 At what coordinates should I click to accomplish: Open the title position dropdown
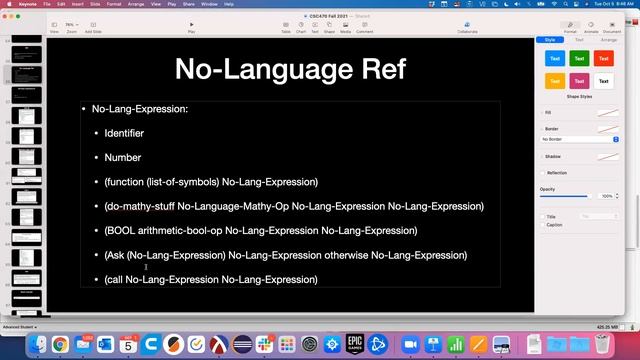(599, 216)
